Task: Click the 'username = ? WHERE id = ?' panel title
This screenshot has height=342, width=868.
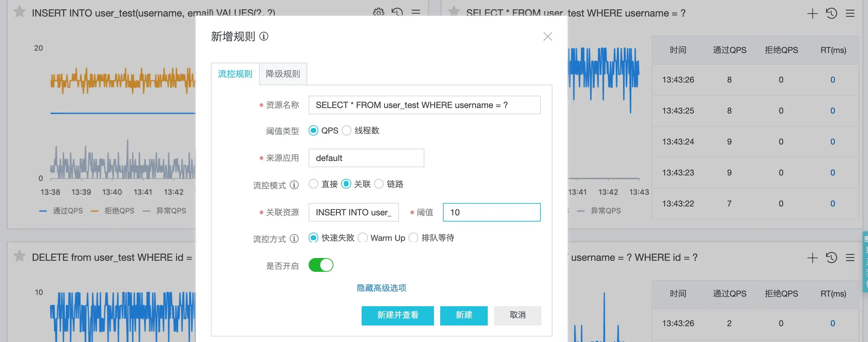Action: (634, 257)
